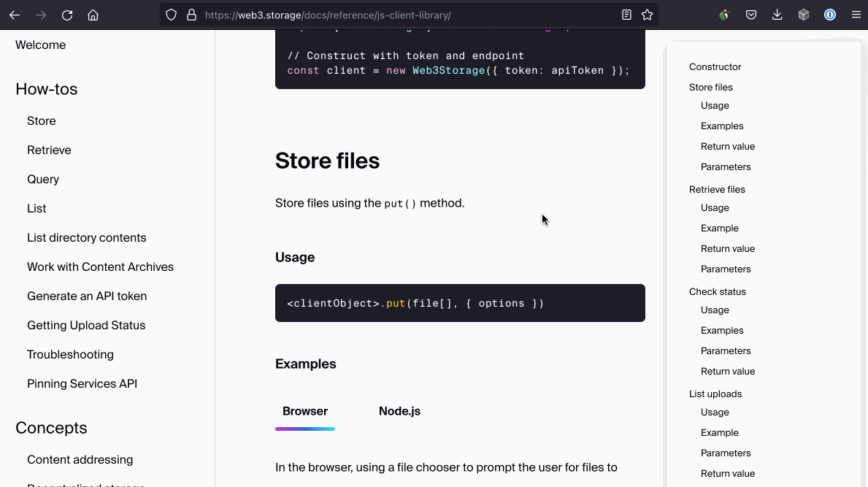This screenshot has height=487, width=868.
Task: Open the Firefox Reader View icon
Action: 626,14
